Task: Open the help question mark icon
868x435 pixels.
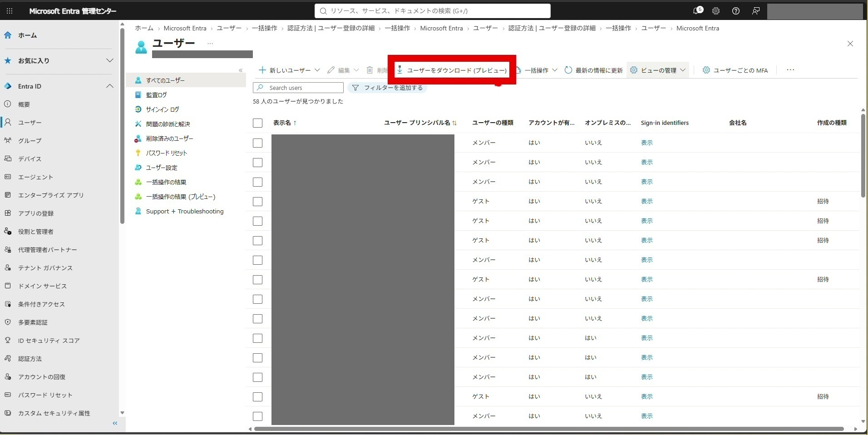Action: tap(736, 11)
